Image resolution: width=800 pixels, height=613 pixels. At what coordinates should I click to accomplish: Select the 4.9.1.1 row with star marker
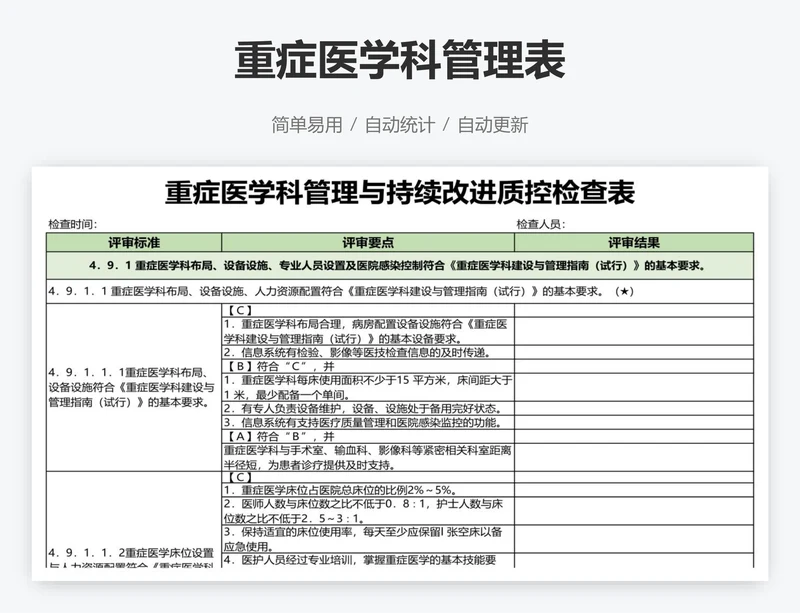click(x=399, y=291)
